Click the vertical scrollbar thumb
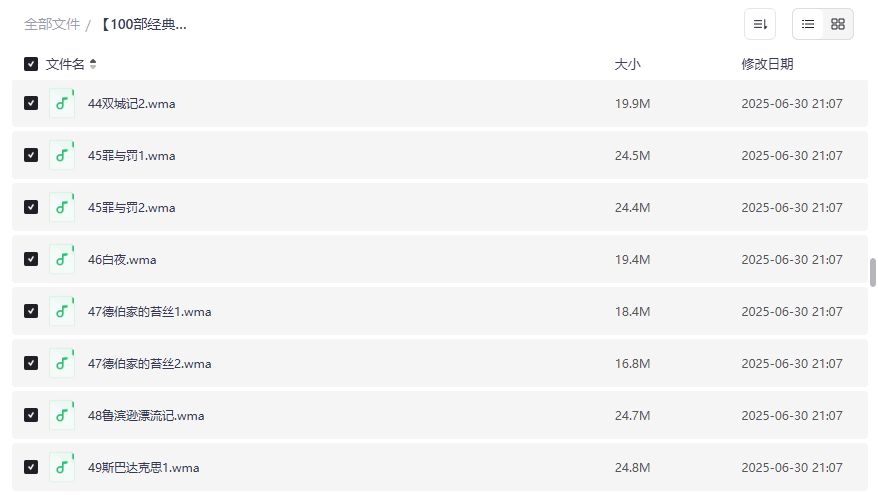Screen dimensions: 878x495 873,272
